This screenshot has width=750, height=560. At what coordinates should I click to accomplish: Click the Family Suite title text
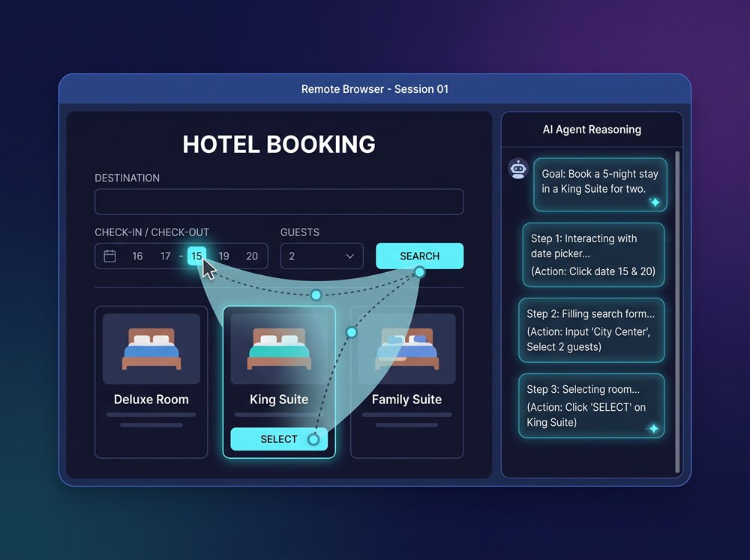pyautogui.click(x=406, y=400)
